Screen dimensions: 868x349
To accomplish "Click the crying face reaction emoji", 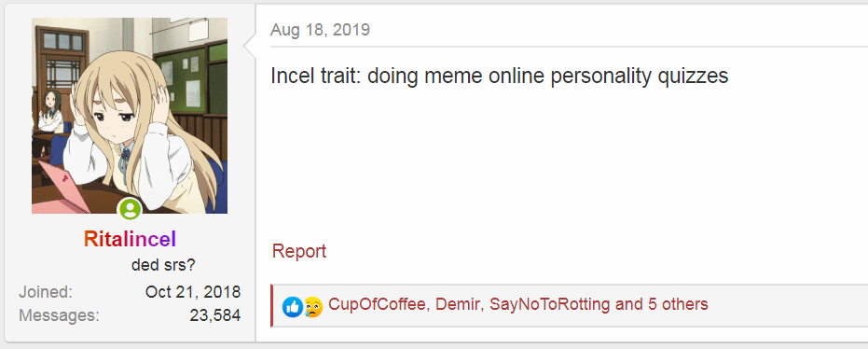I will coord(312,306).
